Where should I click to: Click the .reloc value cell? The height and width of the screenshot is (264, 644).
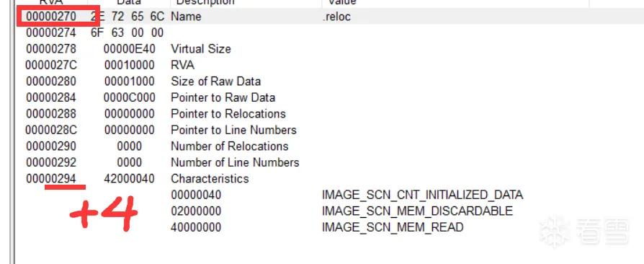[336, 17]
